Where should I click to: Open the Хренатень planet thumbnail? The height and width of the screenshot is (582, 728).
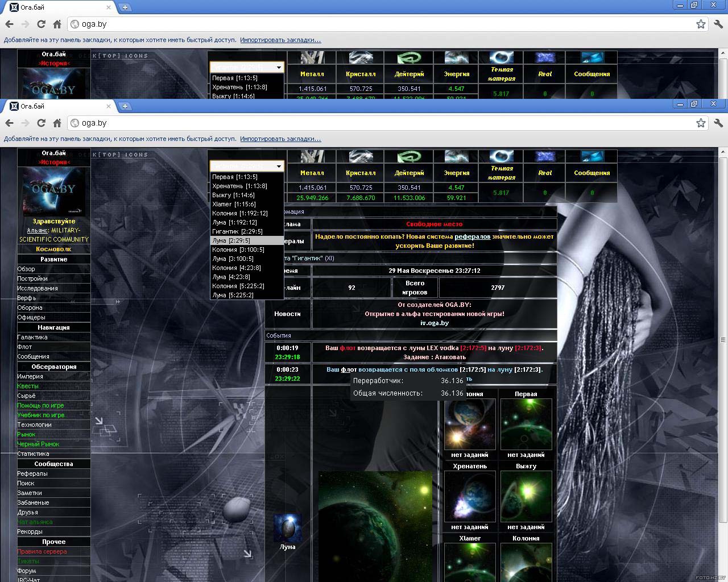coord(470,496)
